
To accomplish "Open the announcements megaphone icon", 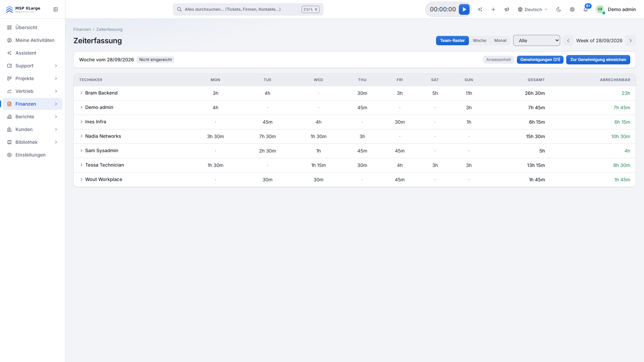I will [x=507, y=9].
